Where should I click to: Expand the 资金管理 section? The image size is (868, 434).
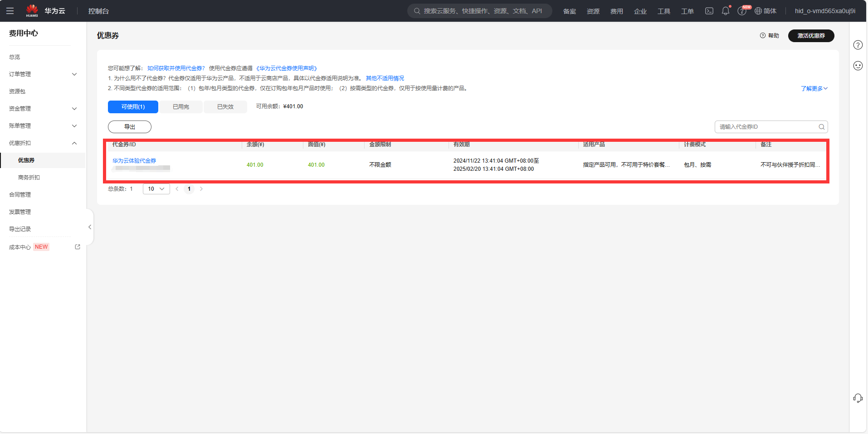[74, 109]
